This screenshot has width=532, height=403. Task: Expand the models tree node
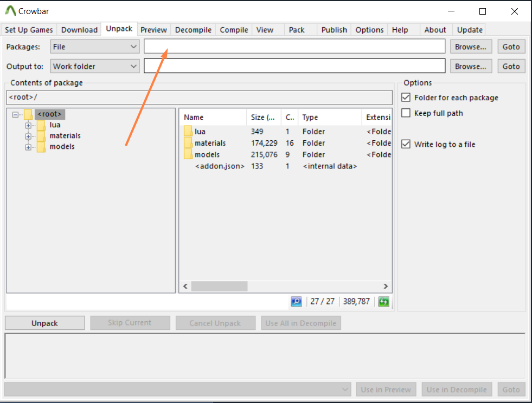[28, 147]
